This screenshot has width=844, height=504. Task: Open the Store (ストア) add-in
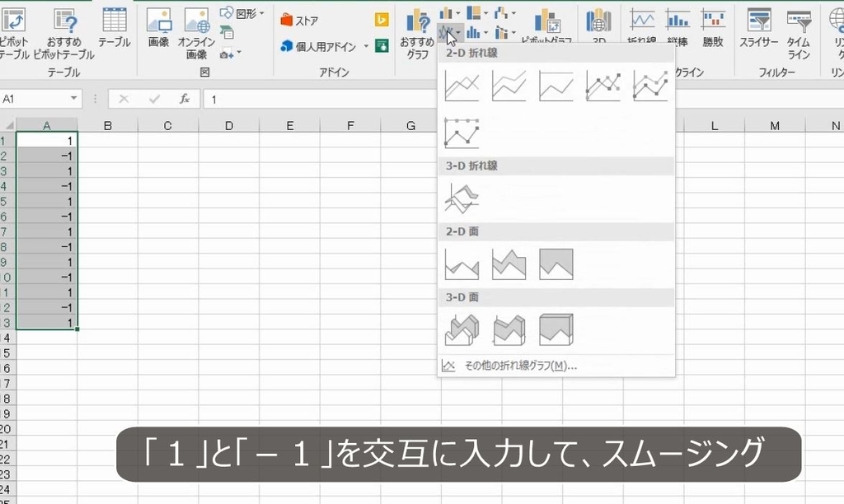click(x=299, y=21)
